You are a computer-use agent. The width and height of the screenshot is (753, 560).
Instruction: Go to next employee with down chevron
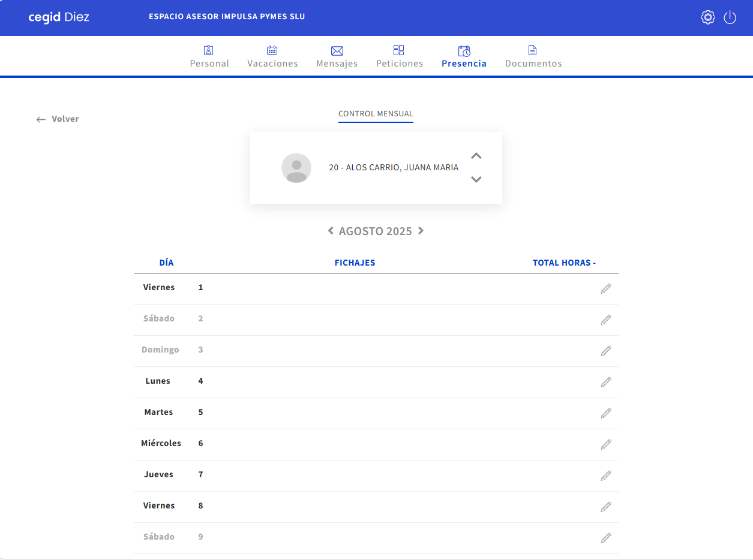click(476, 179)
